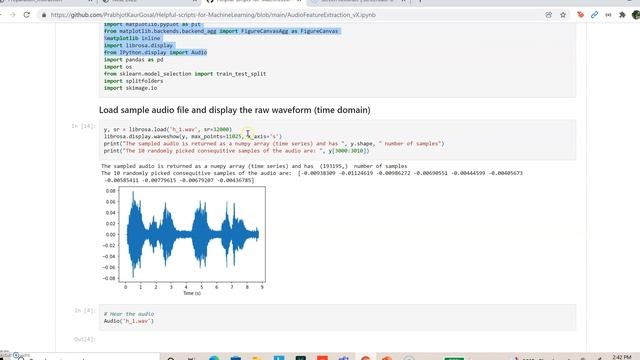Click the output line starting '-0.00585411'
The width and height of the screenshot is (640, 360).
tap(179, 180)
